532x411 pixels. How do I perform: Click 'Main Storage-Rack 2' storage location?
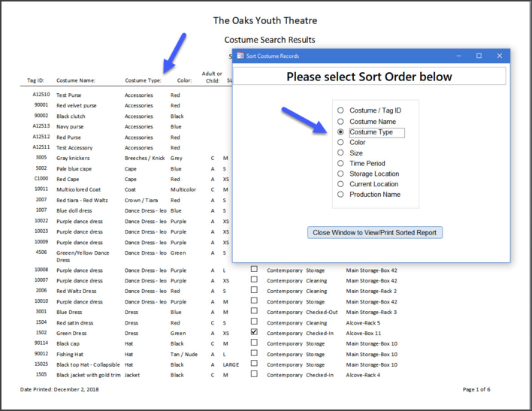pos(371,292)
